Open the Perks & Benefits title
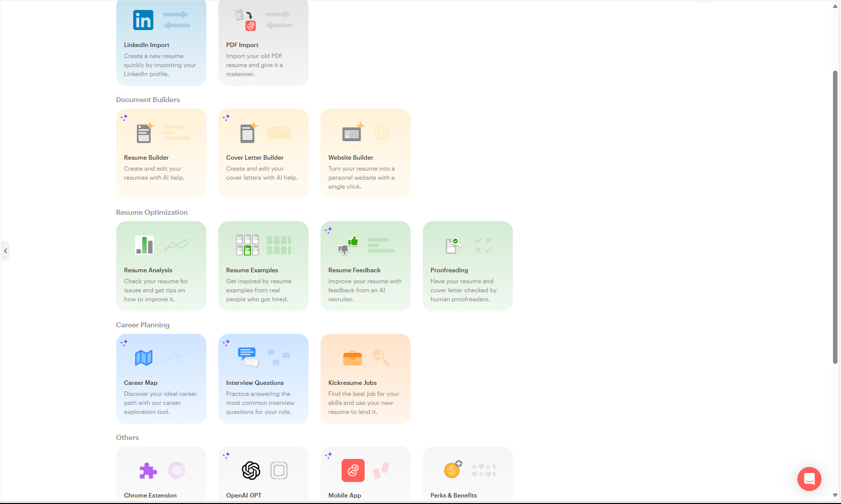Image resolution: width=841 pixels, height=504 pixels. (453, 495)
